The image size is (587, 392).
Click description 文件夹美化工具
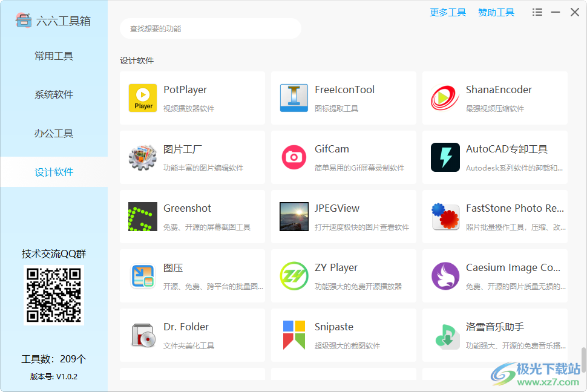(x=189, y=345)
